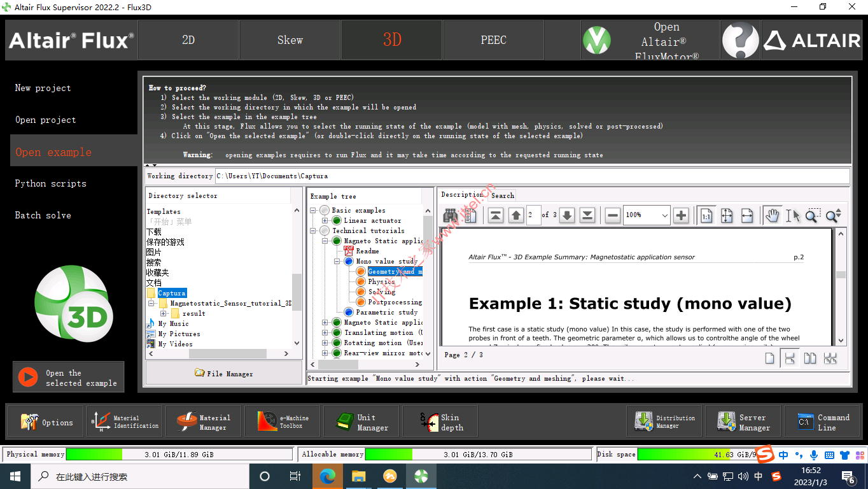Collapse the Magnetostatic_Sensor_tutorial_3D folder
The image size is (868, 489).
point(151,303)
